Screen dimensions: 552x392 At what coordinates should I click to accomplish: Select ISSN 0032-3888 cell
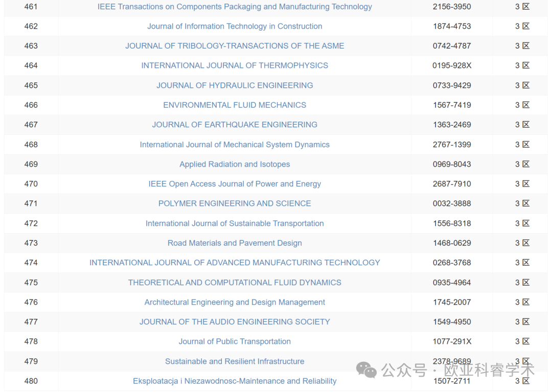coord(452,204)
